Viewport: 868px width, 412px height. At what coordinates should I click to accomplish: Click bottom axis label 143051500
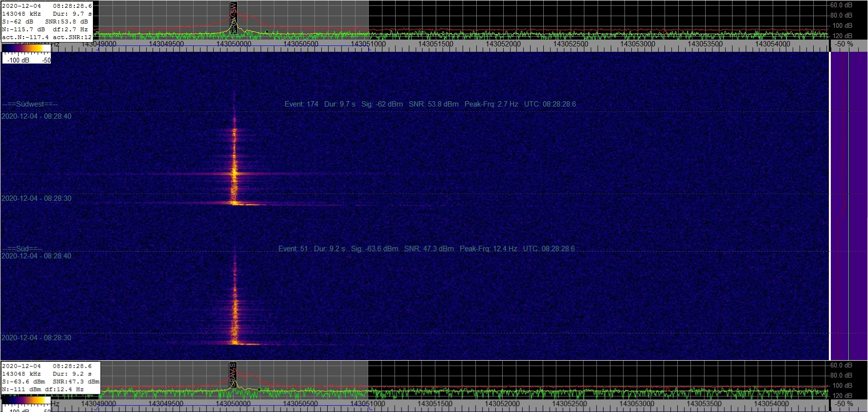435,404
